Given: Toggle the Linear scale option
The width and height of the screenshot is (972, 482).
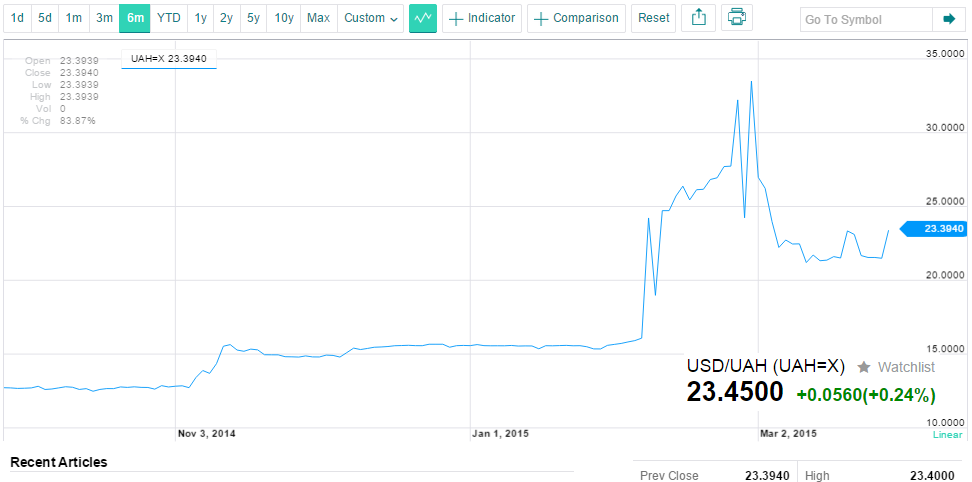Looking at the screenshot, I should [948, 435].
